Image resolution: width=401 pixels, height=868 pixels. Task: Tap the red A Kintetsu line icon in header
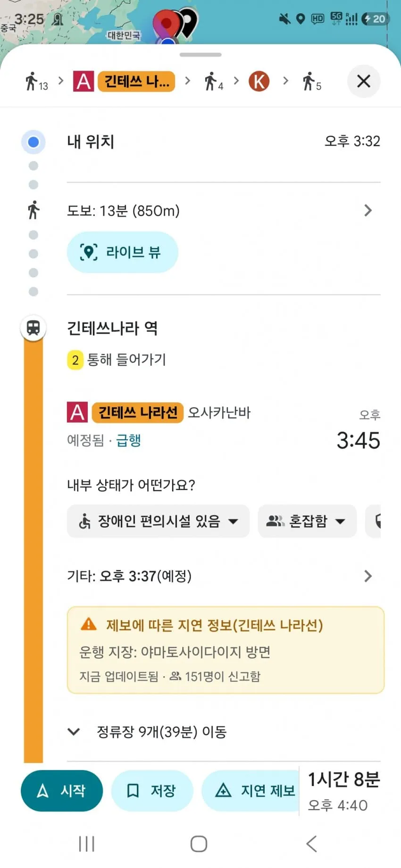point(84,82)
